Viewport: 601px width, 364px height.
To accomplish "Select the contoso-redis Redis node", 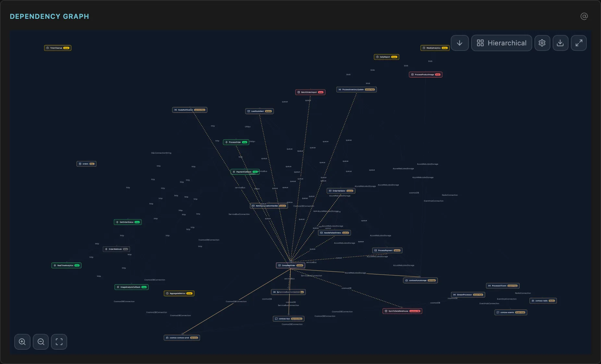I will tap(543, 301).
